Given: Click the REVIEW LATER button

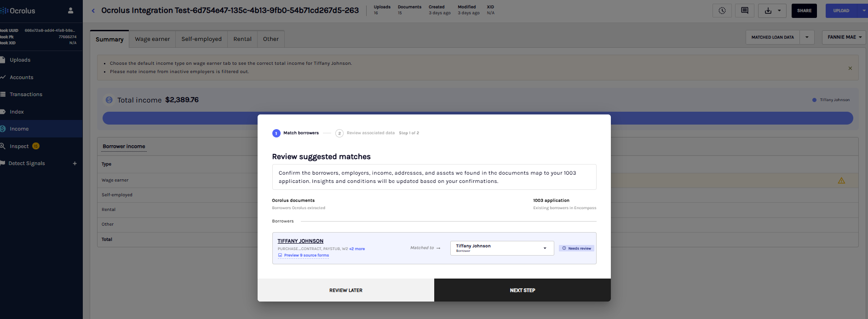Looking at the screenshot, I should [346, 290].
